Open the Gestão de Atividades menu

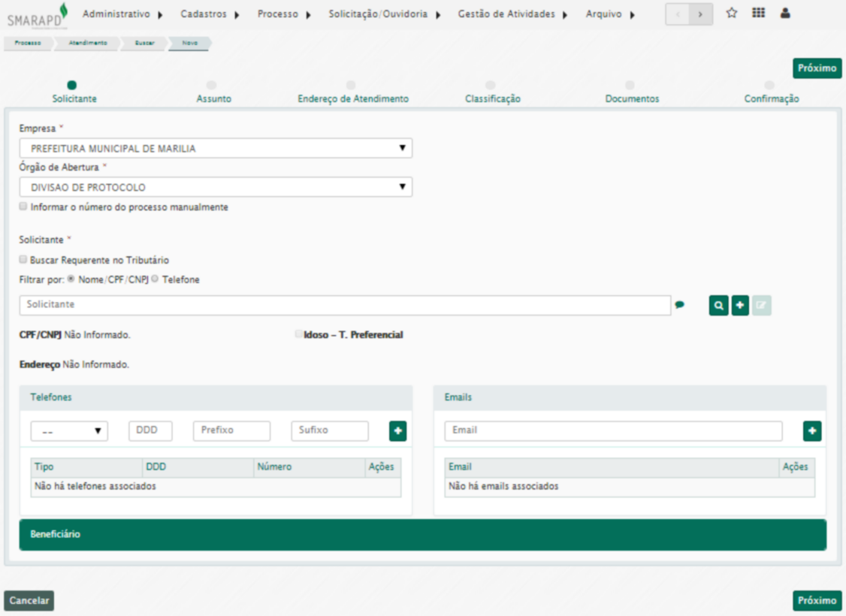(x=512, y=14)
